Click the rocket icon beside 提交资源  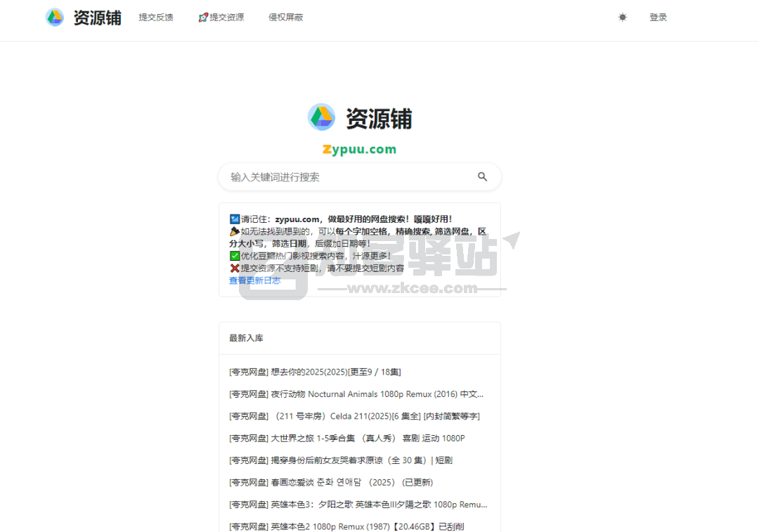click(x=203, y=17)
